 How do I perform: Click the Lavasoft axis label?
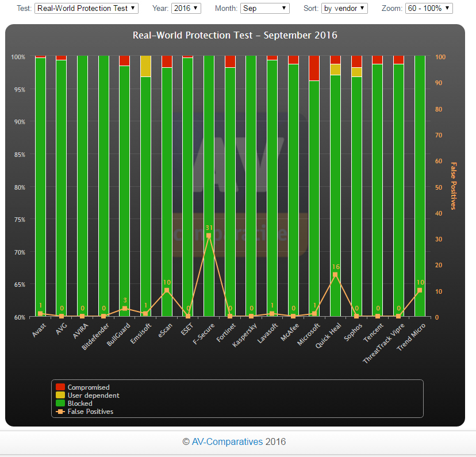pos(268,333)
